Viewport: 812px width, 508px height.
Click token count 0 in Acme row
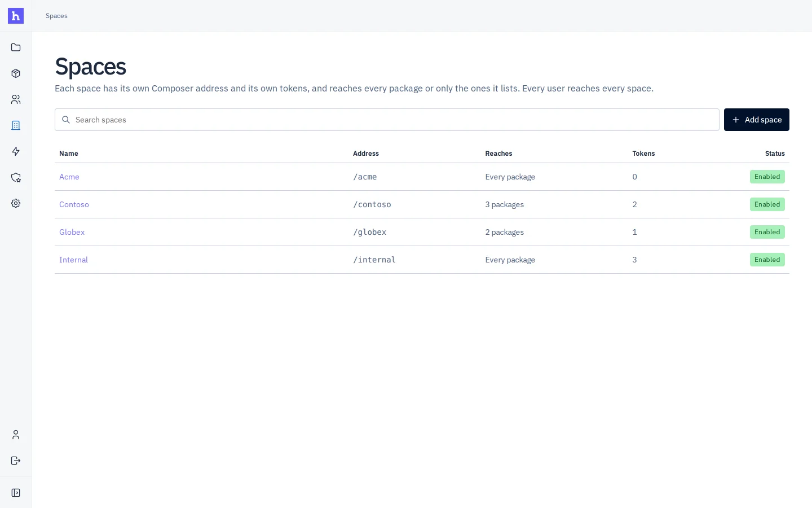pyautogui.click(x=635, y=177)
